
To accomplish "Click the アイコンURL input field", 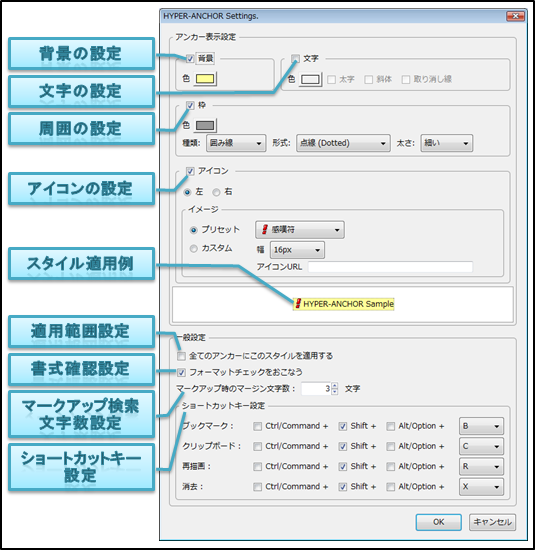I will (x=390, y=267).
